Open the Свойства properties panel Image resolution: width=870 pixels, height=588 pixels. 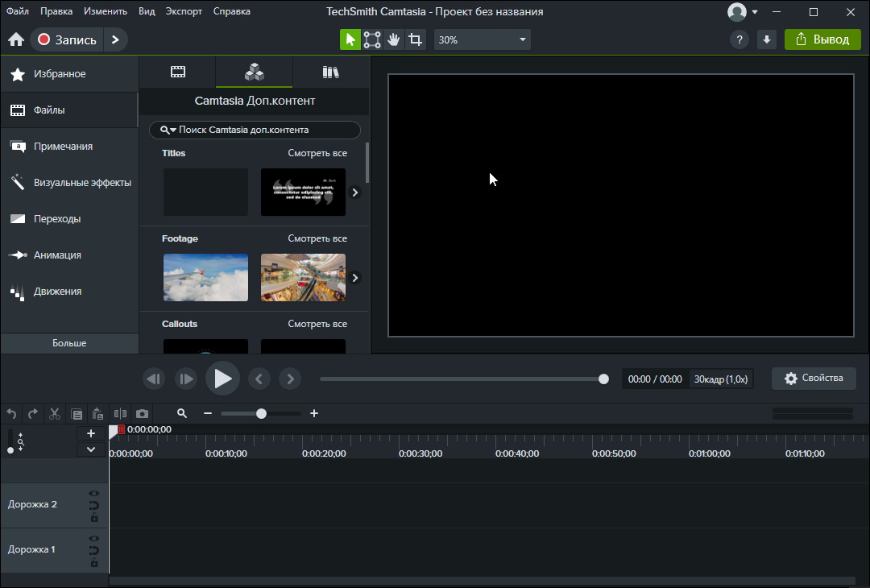pos(814,379)
